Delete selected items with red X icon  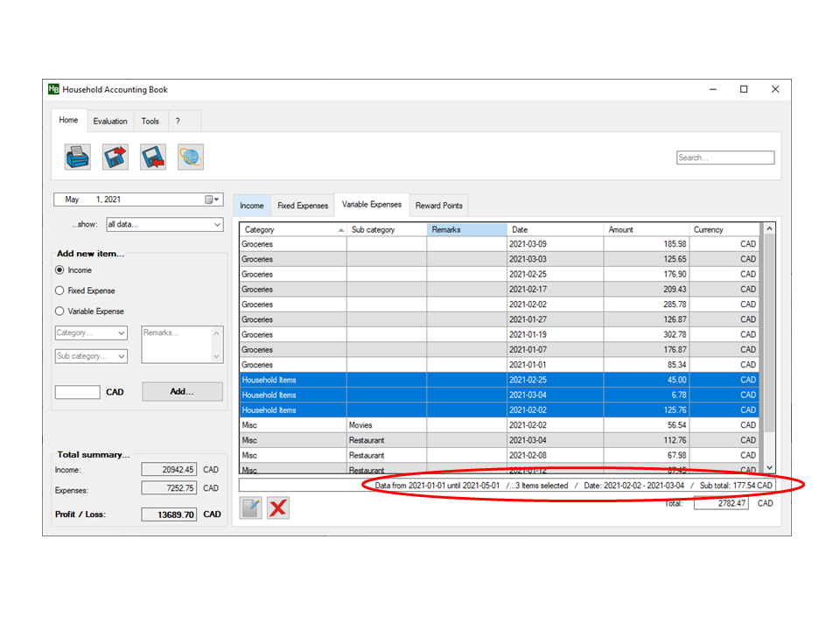click(278, 508)
